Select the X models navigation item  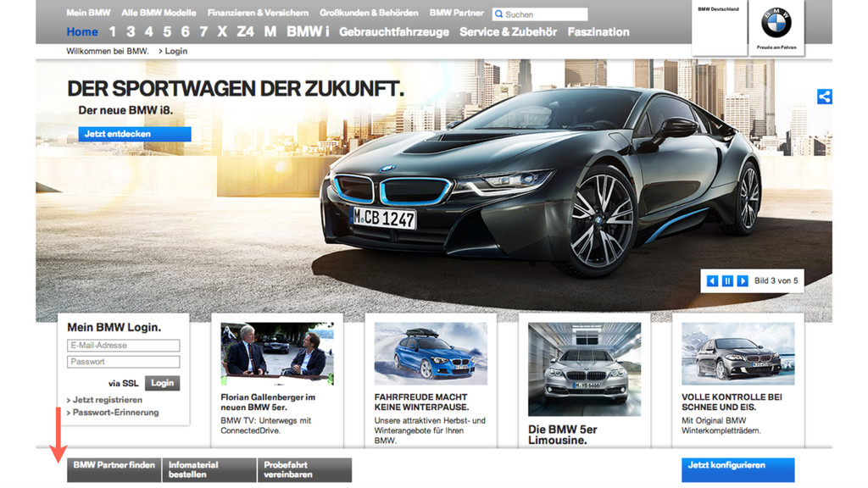(222, 31)
